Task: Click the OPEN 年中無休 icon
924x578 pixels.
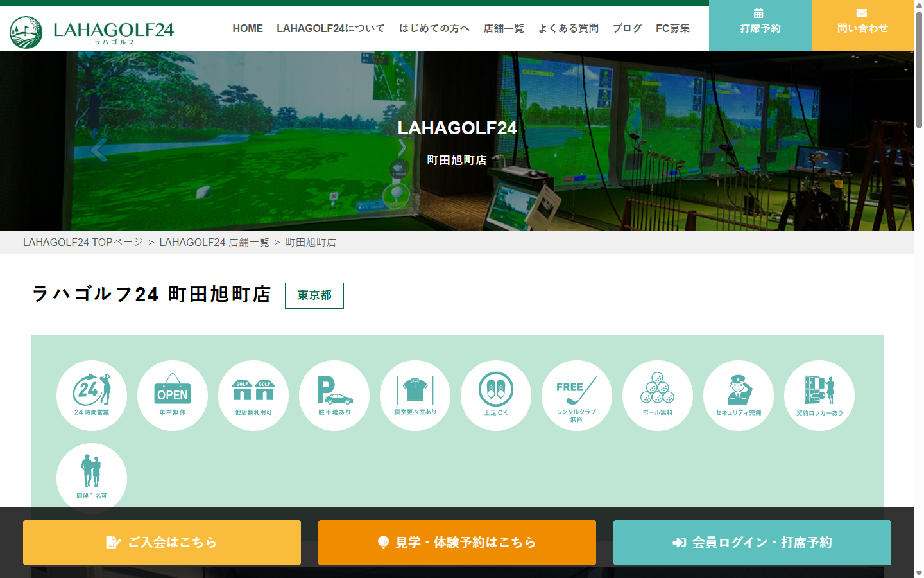Action: pos(173,396)
